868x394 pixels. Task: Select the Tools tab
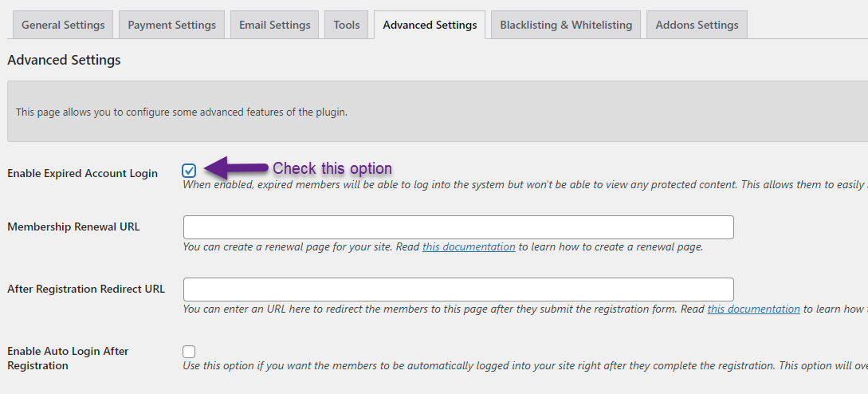(x=346, y=25)
